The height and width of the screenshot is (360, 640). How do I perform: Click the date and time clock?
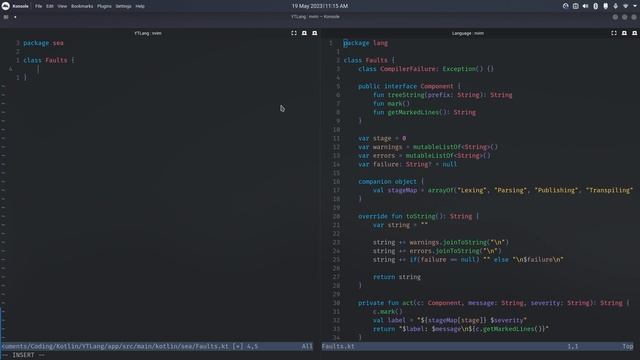tap(320, 6)
